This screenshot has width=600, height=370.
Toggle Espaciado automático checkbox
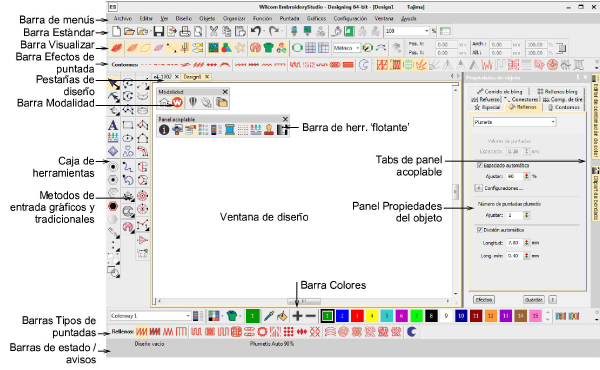pos(479,165)
